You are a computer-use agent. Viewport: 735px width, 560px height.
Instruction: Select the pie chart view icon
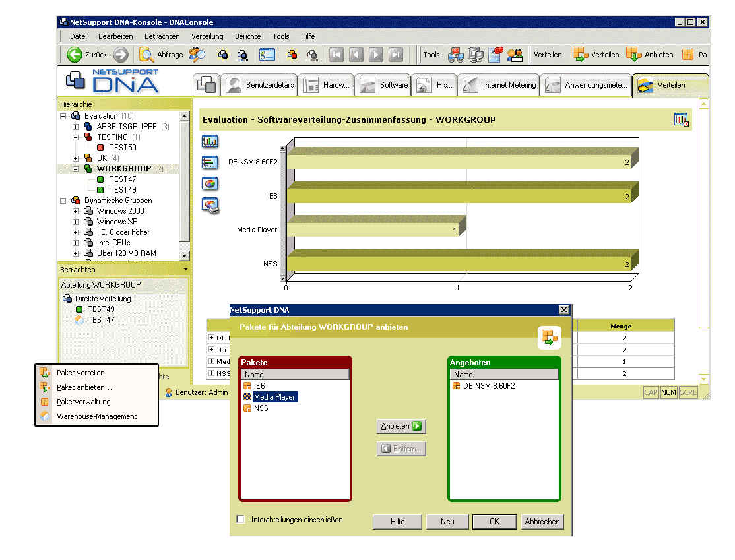[x=210, y=183]
